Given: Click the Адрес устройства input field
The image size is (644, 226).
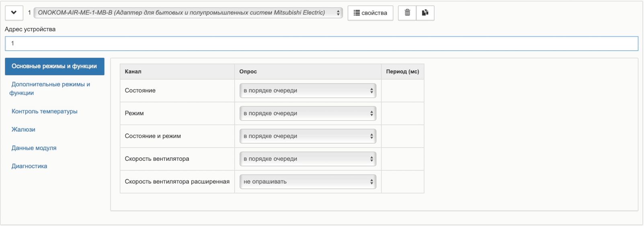Looking at the screenshot, I should point(321,44).
